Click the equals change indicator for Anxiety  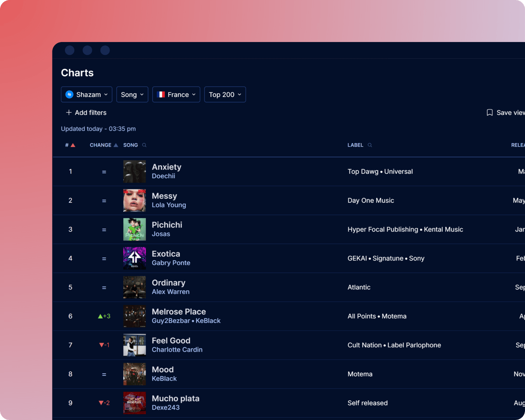pos(104,171)
